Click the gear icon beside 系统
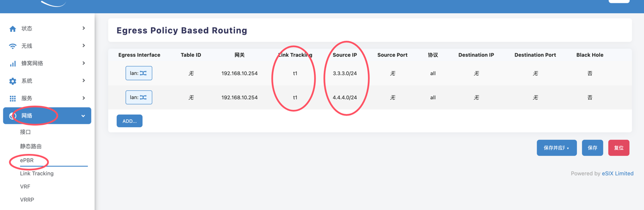 pos(13,81)
